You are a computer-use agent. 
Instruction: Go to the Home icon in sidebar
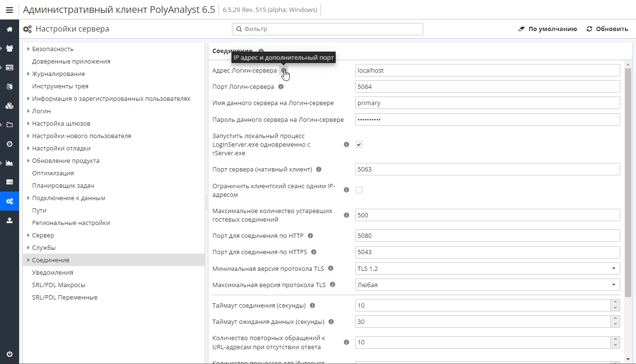[10, 29]
